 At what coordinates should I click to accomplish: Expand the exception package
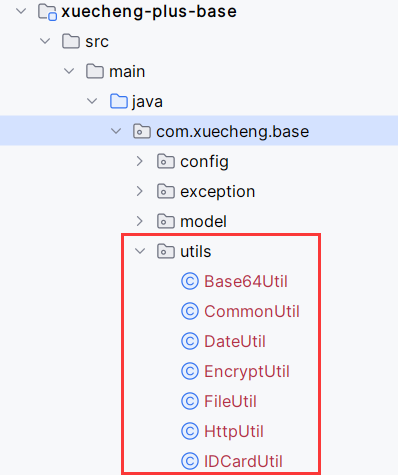pyautogui.click(x=140, y=191)
